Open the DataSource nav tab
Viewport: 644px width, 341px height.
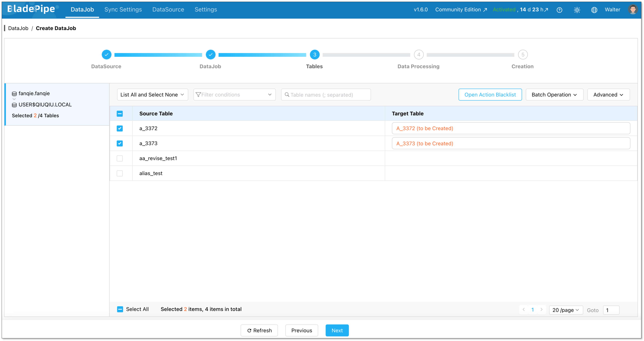[x=168, y=10]
